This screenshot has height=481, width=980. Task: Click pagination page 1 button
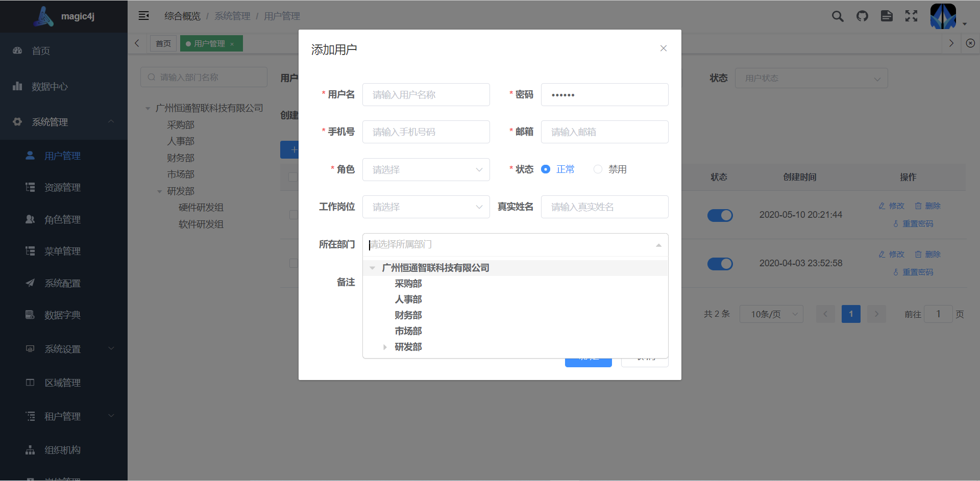(851, 314)
